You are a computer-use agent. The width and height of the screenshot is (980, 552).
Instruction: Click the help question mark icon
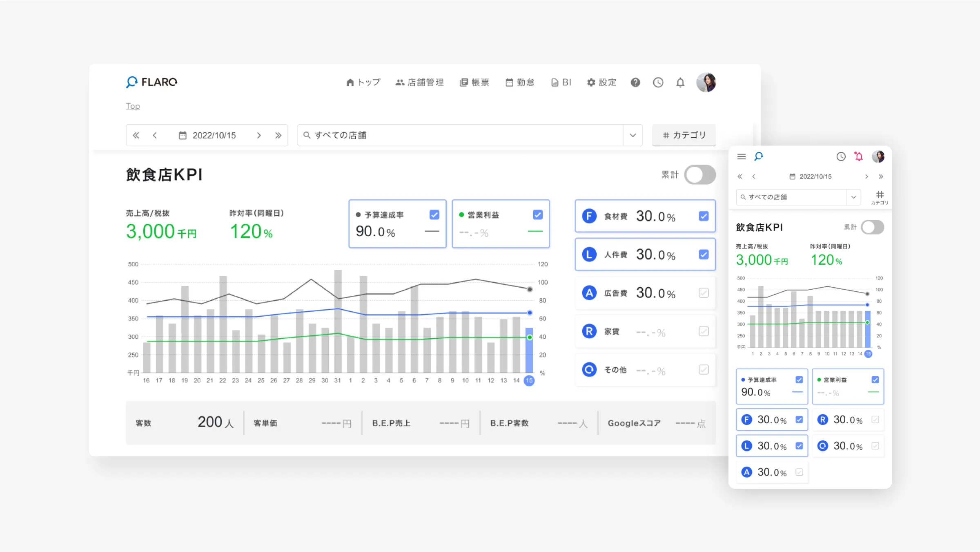(635, 83)
